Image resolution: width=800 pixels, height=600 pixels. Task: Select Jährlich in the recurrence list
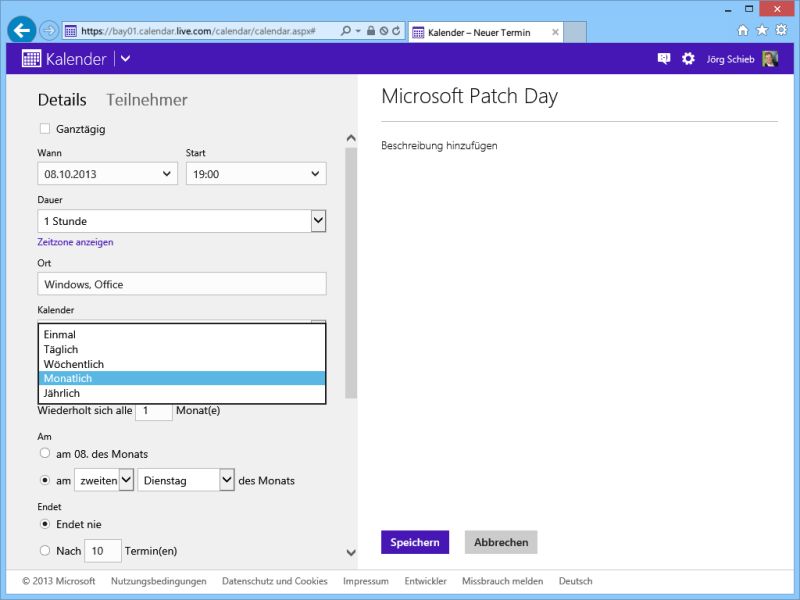[x=182, y=393]
